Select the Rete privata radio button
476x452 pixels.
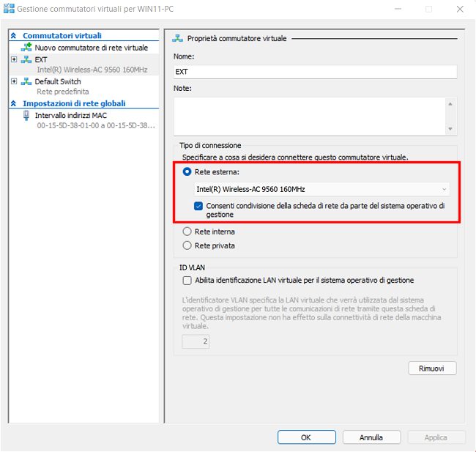pyautogui.click(x=187, y=245)
